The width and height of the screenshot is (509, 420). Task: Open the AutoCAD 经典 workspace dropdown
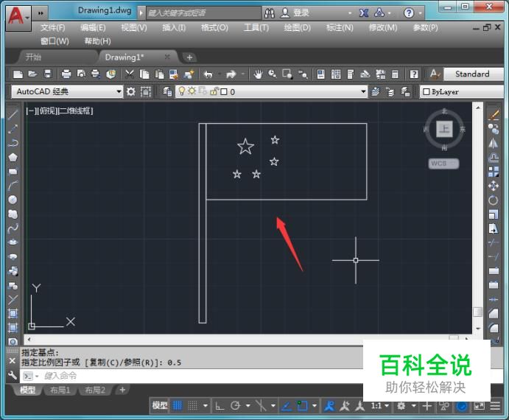67,91
